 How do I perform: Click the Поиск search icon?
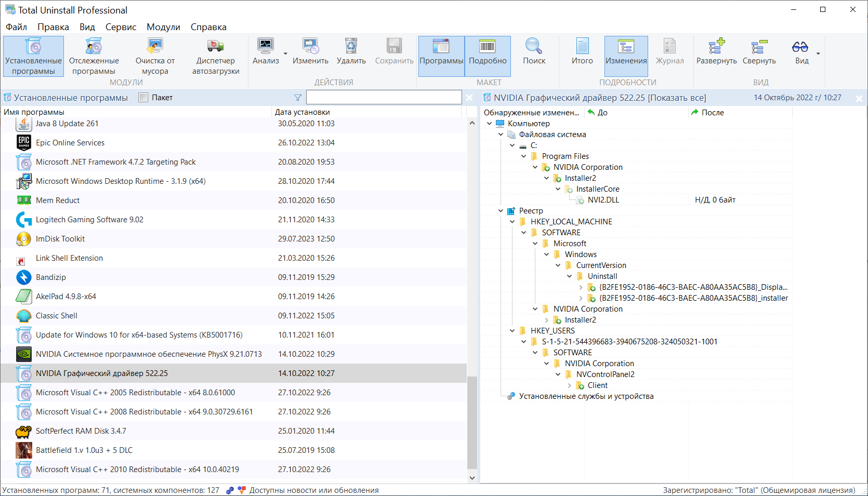534,46
